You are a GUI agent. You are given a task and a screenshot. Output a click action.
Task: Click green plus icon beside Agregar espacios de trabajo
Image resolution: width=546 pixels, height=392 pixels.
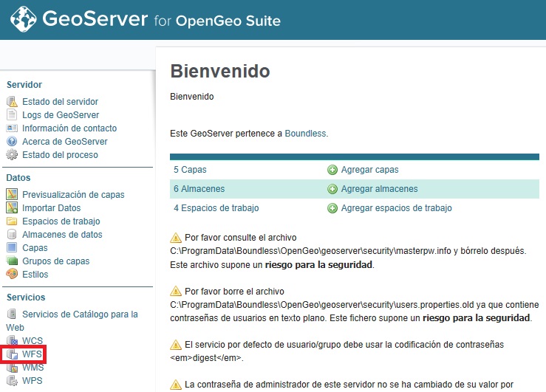point(332,208)
